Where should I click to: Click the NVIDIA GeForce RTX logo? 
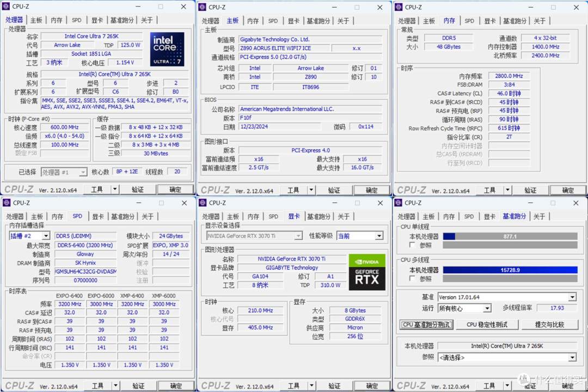[x=367, y=272]
